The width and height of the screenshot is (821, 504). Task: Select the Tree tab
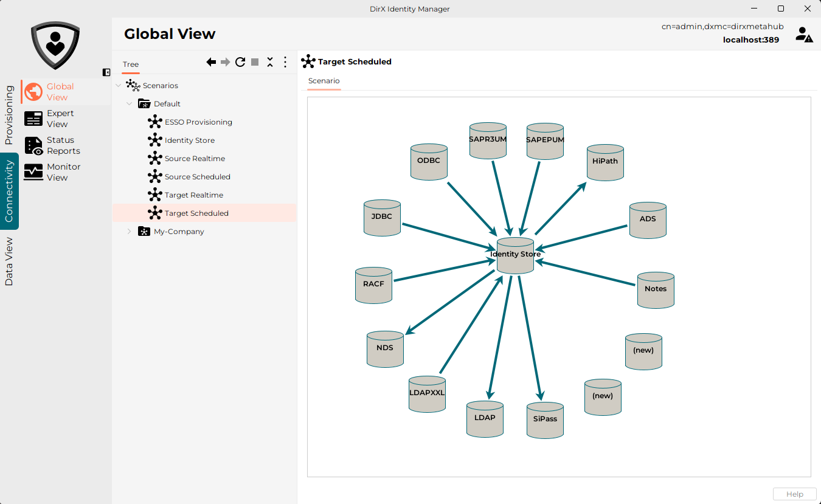coord(131,64)
